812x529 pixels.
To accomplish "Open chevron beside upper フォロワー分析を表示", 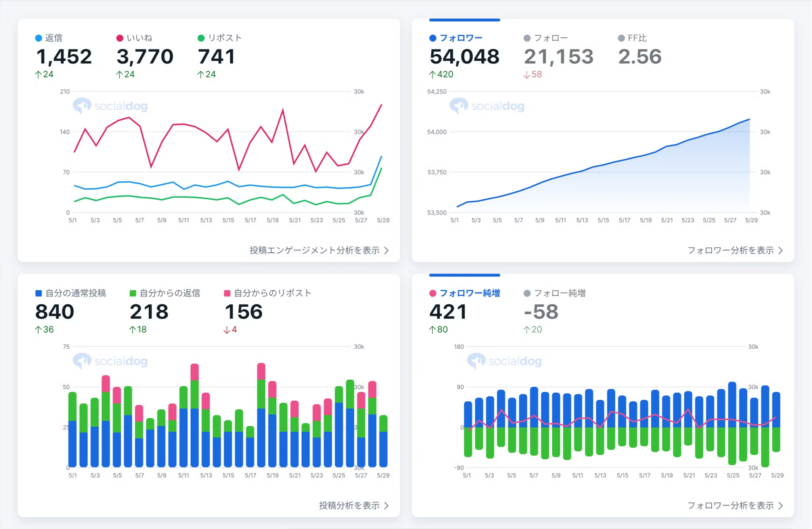I will 781,250.
